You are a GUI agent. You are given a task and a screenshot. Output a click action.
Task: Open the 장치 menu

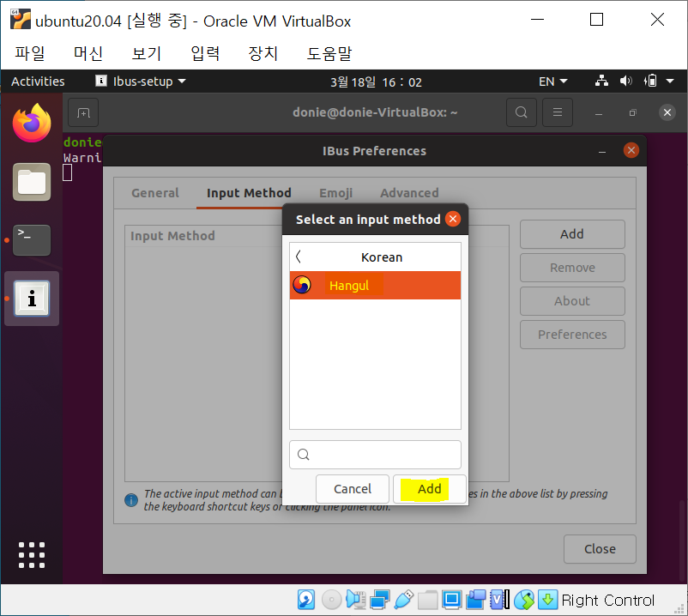[263, 53]
